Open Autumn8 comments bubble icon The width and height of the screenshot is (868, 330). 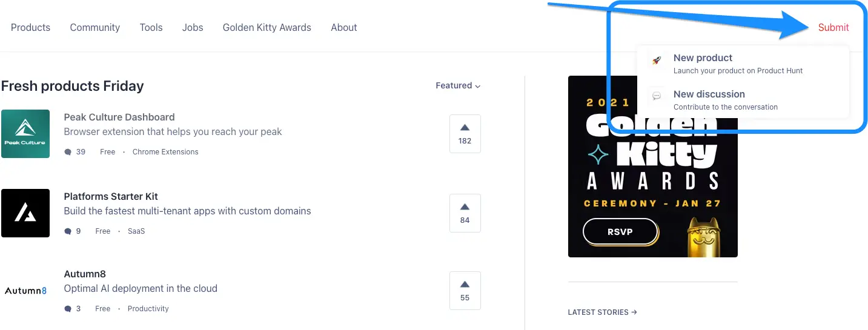tap(68, 309)
